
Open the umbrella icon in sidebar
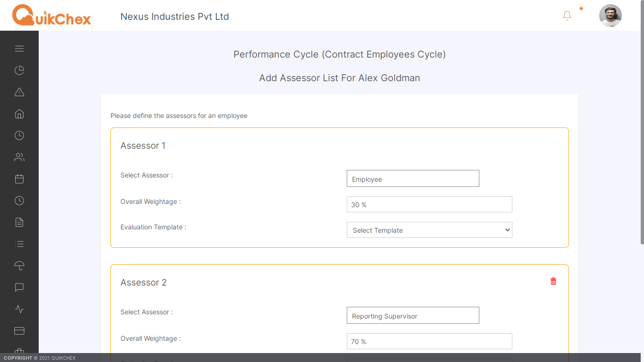(x=19, y=266)
